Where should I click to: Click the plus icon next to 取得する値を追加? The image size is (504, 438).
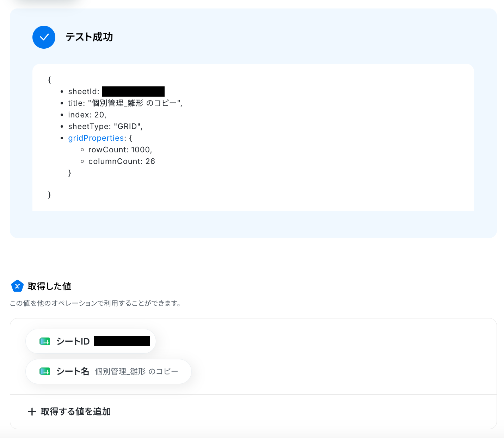(x=32, y=412)
